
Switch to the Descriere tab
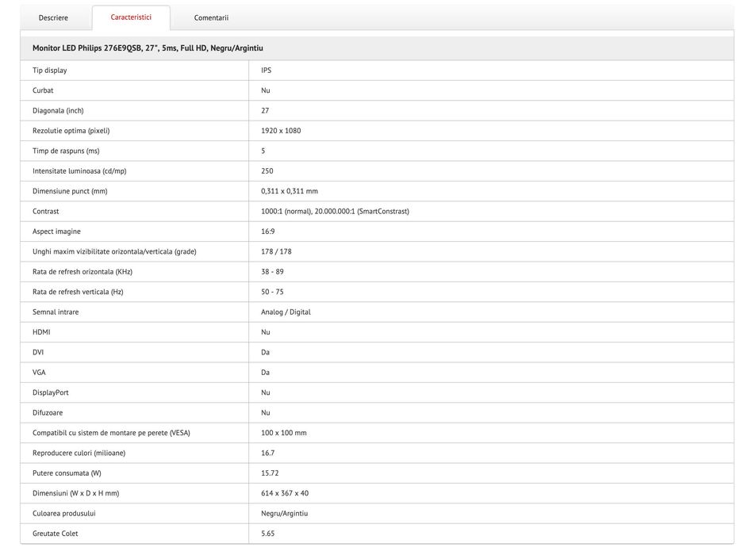coord(53,17)
